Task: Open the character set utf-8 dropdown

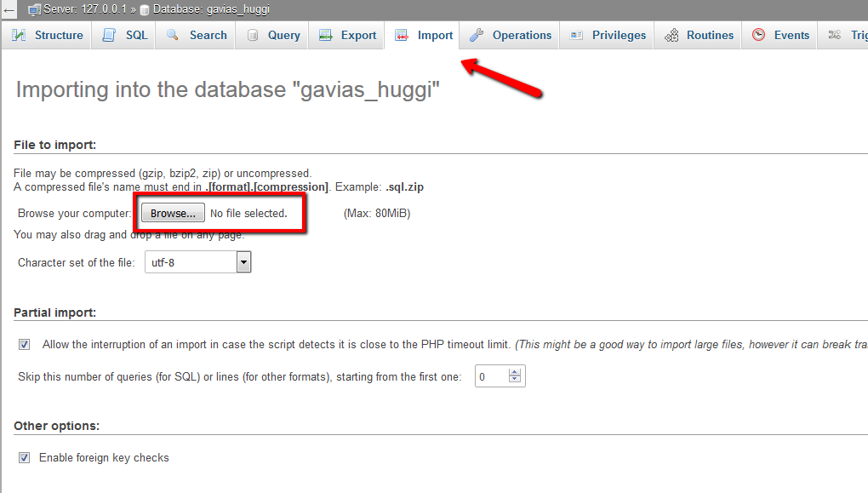Action: [197, 262]
